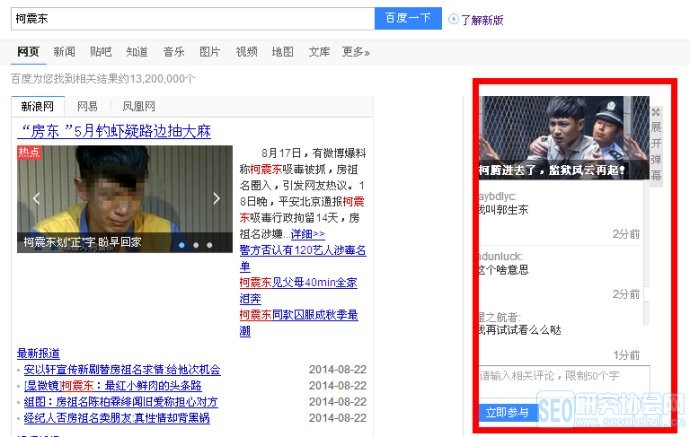Screen dimensions: 690x437
Task: Expand the 更多» search category menu
Action: (x=355, y=52)
